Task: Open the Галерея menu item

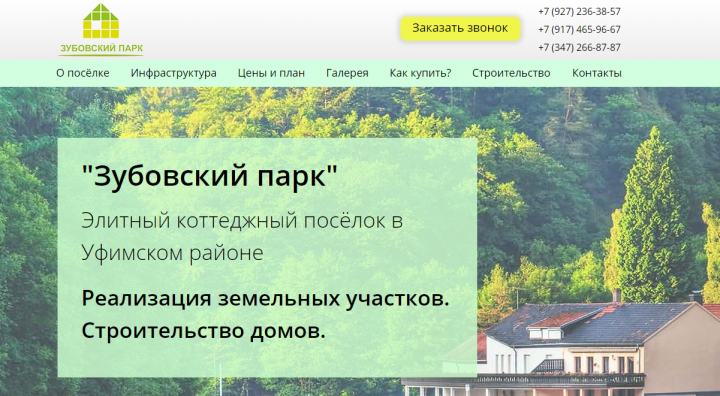Action: (x=347, y=73)
